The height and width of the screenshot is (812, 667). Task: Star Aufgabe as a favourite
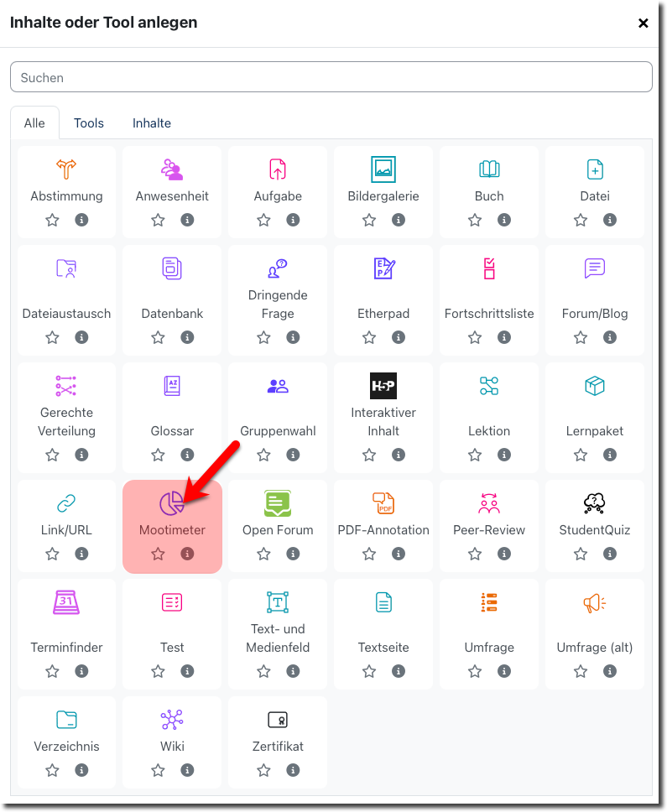coord(264,220)
